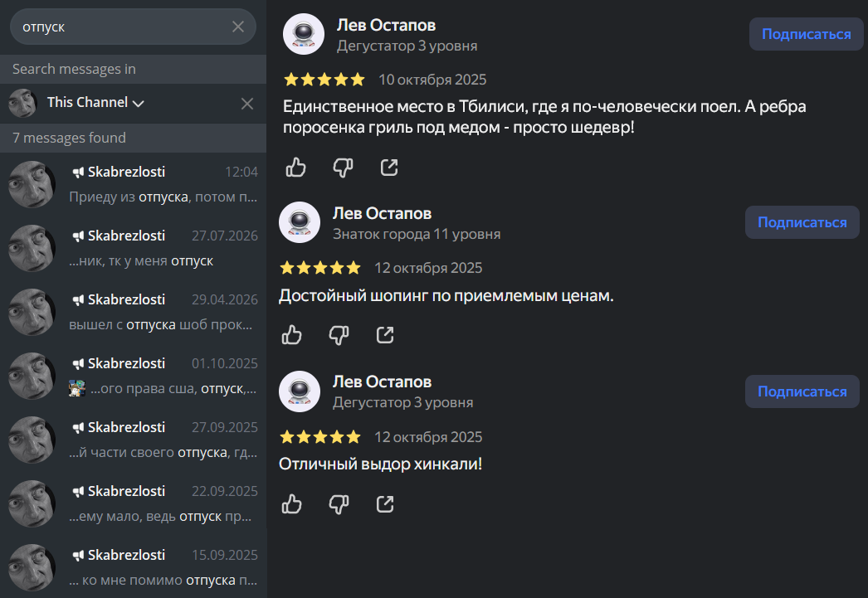Click the отпуск search input field
Image resolution: width=868 pixels, height=598 pixels.
pos(122,27)
